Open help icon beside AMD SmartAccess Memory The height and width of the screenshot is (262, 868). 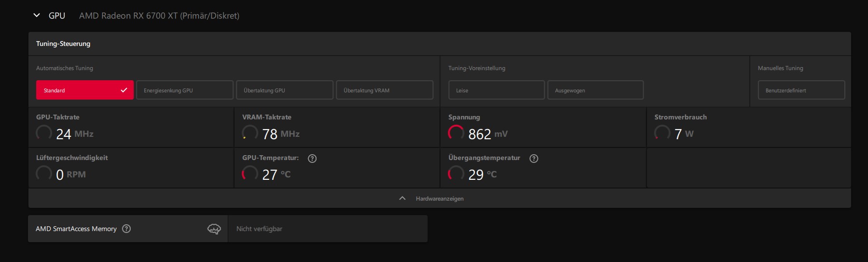tap(126, 229)
